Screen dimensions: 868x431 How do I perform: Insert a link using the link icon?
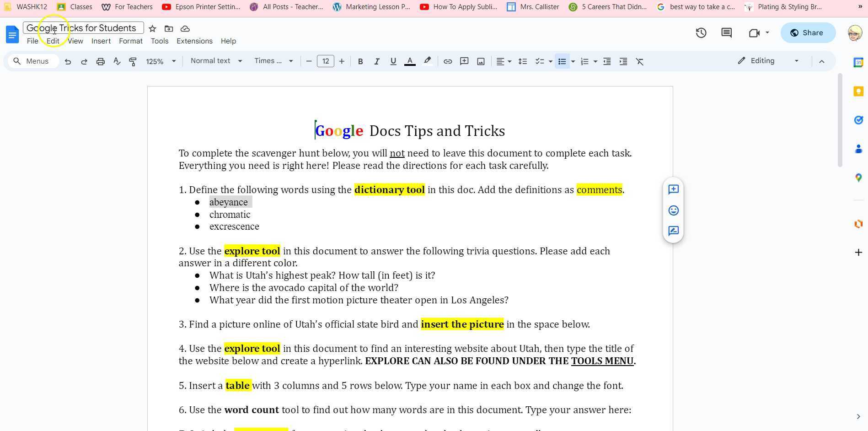point(447,61)
